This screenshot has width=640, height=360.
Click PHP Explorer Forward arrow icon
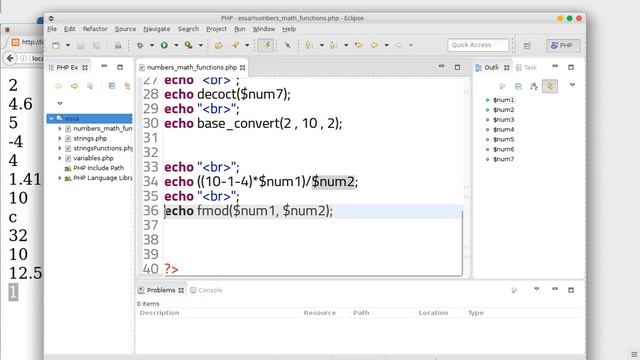pyautogui.click(x=74, y=86)
